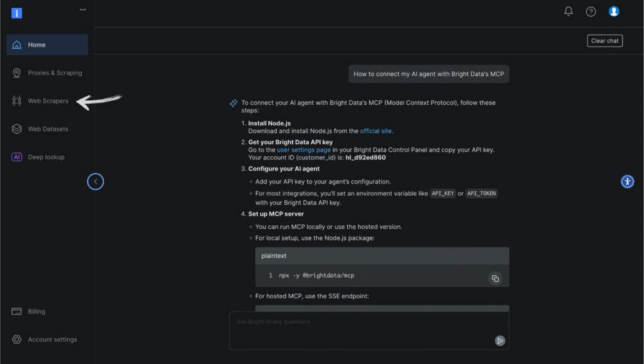Image resolution: width=644 pixels, height=364 pixels.
Task: Open Deep lookup section
Action: (47, 157)
